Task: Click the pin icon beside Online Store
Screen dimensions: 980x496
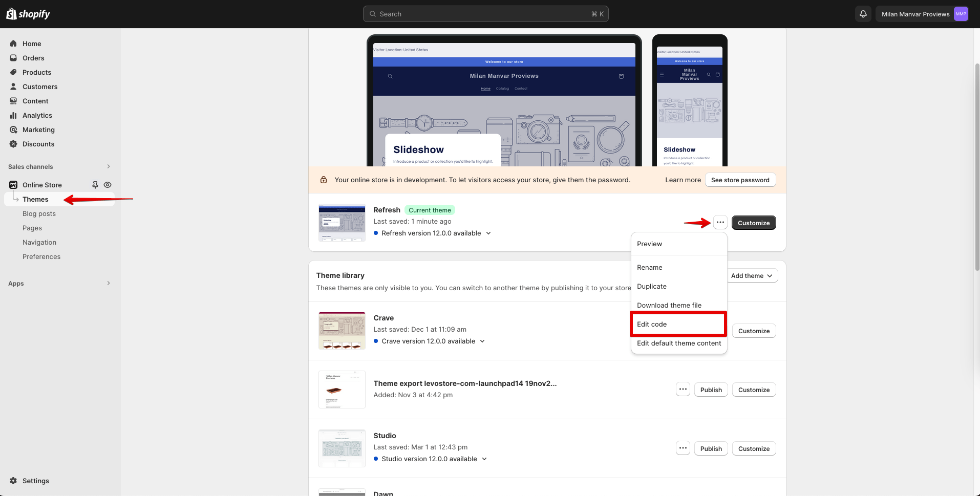Action: (95, 185)
